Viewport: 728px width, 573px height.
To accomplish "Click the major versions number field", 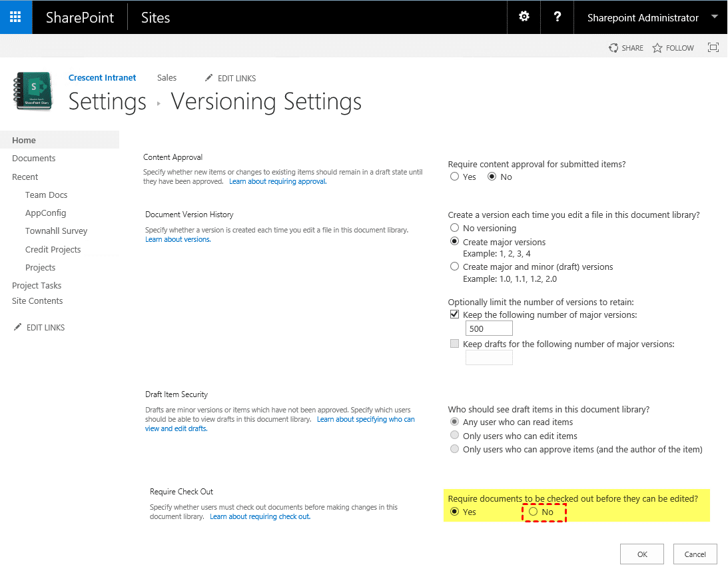I will [x=489, y=328].
